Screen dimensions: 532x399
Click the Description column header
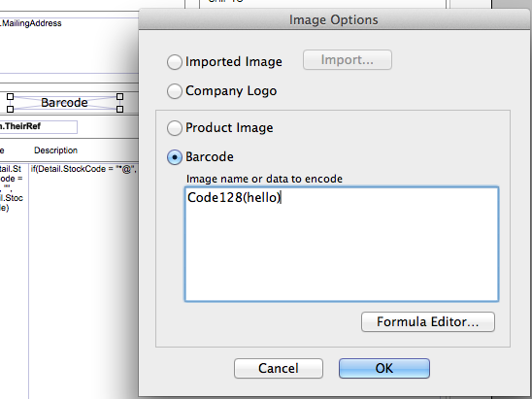coord(55,150)
